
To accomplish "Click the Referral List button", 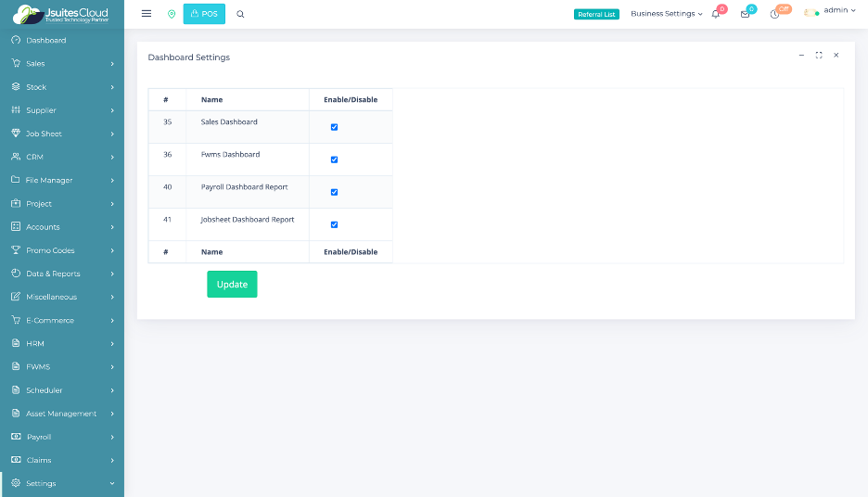I will (596, 14).
